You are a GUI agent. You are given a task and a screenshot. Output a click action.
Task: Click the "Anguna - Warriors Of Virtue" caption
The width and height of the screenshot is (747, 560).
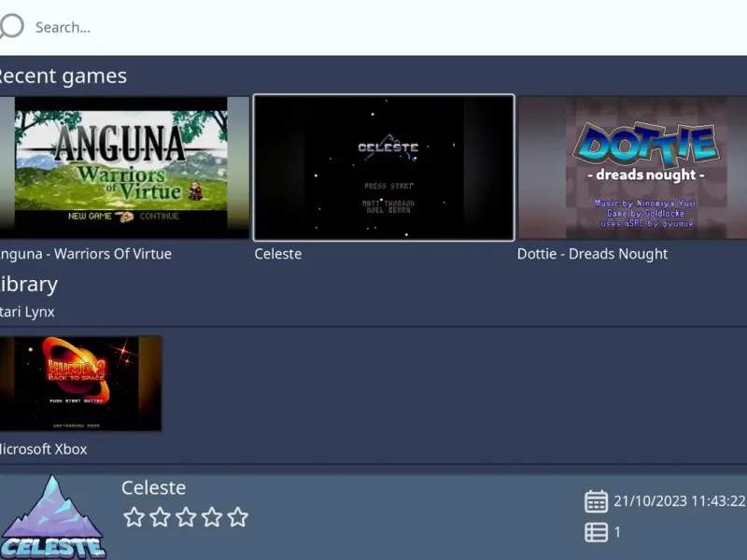(85, 254)
